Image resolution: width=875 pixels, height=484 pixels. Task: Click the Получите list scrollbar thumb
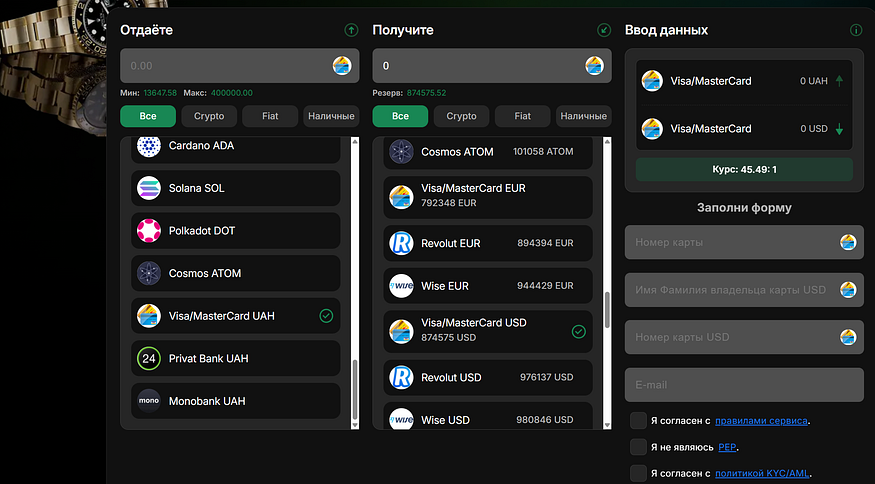607,310
